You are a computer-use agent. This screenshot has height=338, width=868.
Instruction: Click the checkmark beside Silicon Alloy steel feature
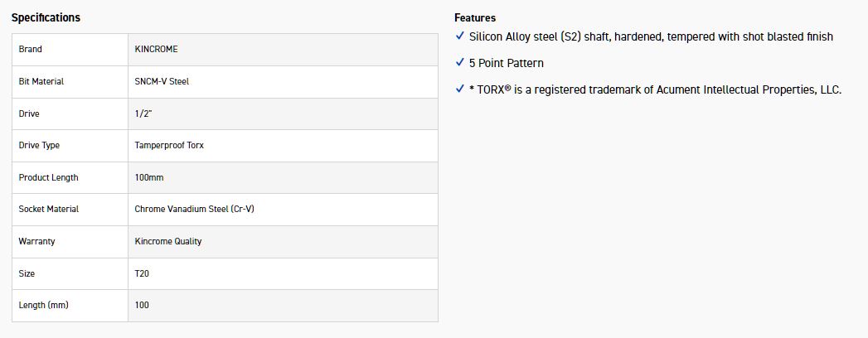[x=460, y=36]
